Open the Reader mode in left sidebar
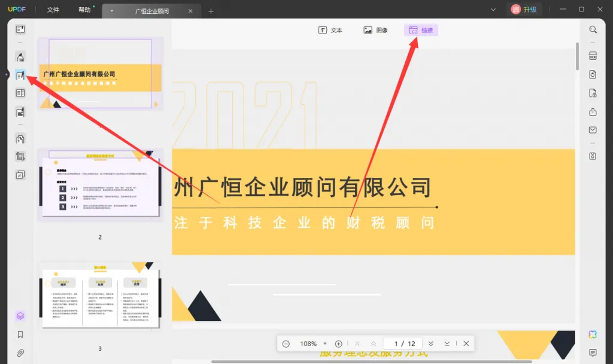 pos(20,29)
